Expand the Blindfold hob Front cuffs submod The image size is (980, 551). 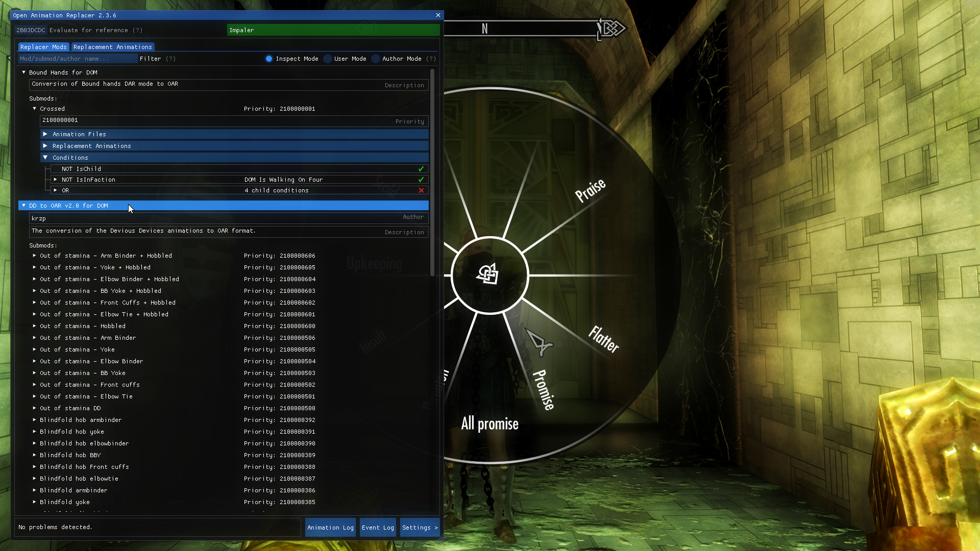tap(34, 467)
